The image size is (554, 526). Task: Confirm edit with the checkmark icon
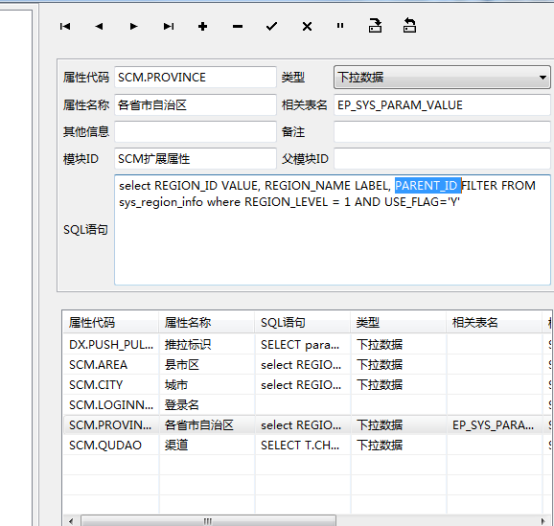(272, 26)
